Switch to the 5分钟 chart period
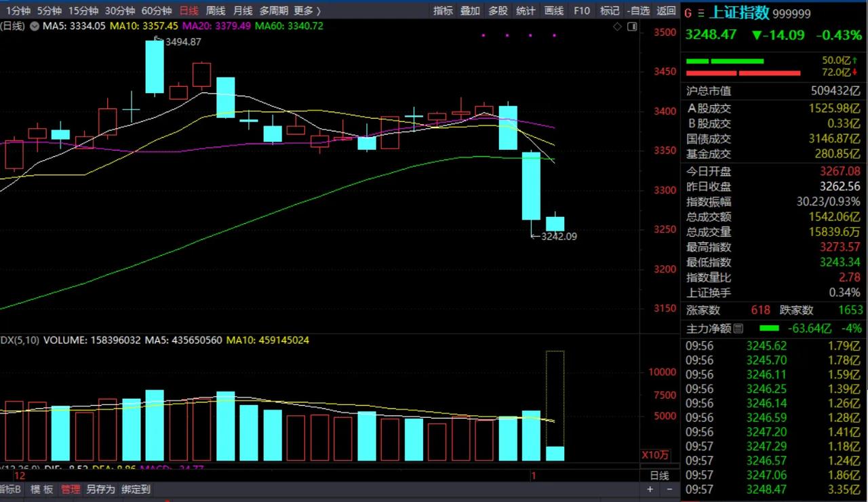Screen dimensions: 868x502 pyautogui.click(x=50, y=11)
